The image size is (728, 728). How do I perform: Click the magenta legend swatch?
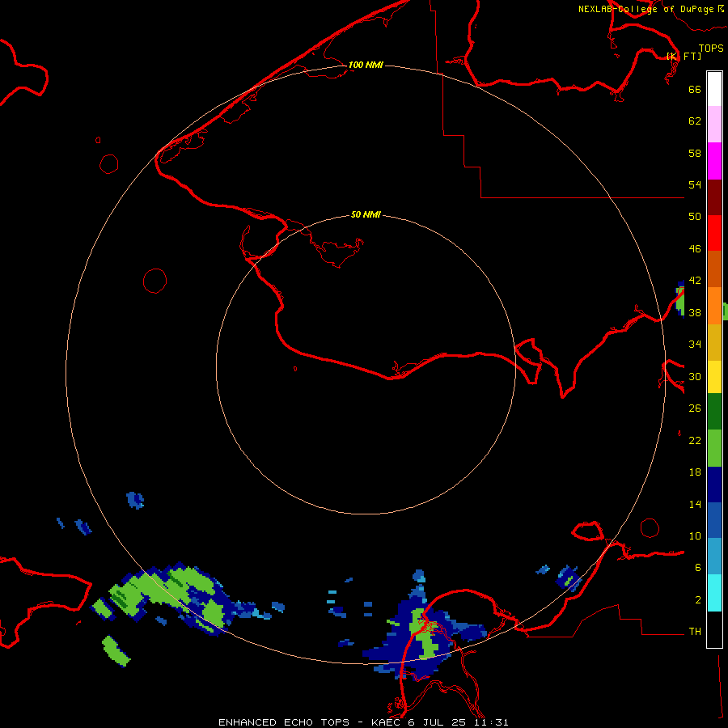(x=714, y=161)
